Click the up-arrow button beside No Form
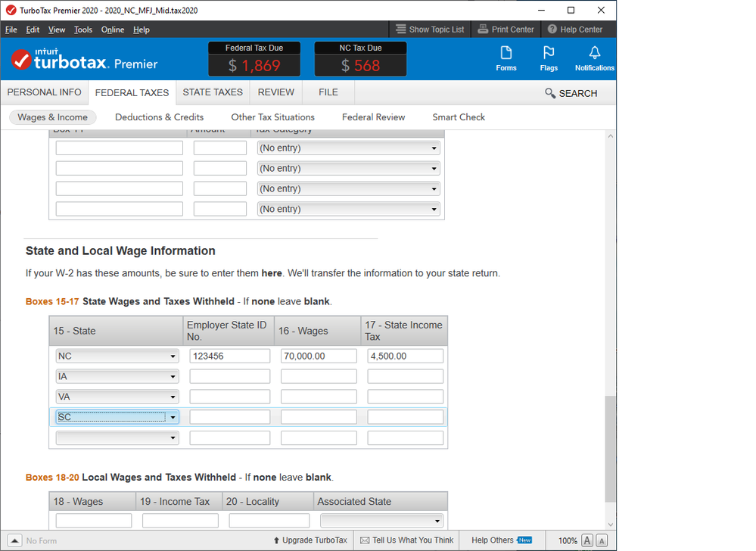This screenshot has width=756, height=551. pos(14,540)
